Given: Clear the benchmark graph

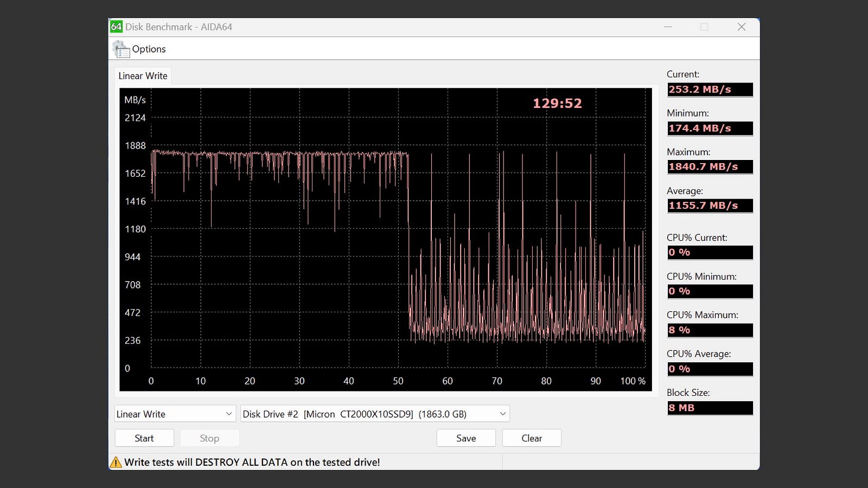Looking at the screenshot, I should (532, 438).
